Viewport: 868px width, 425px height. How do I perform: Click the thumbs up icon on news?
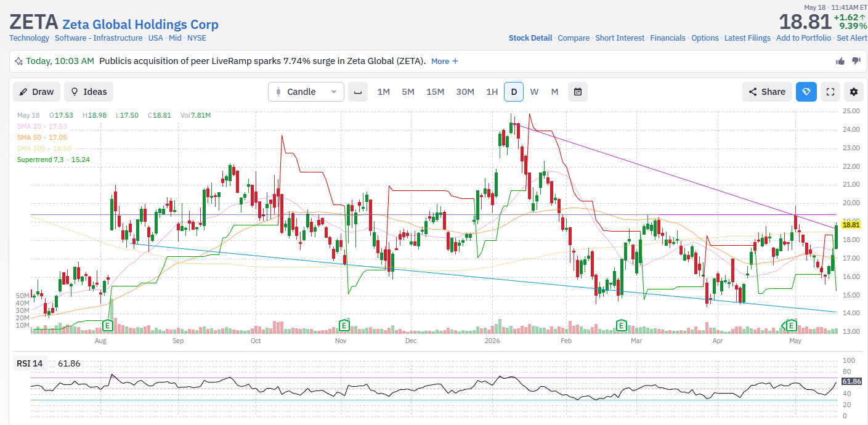tap(840, 61)
